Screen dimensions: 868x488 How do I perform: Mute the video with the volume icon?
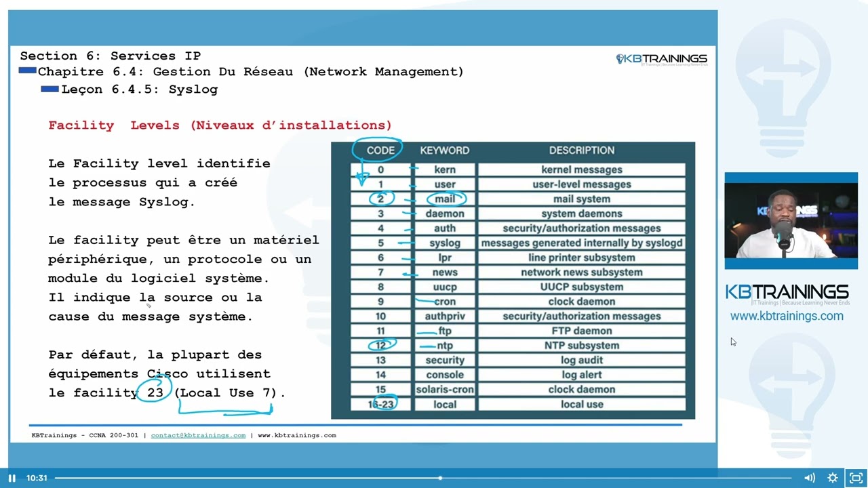pos(810,478)
